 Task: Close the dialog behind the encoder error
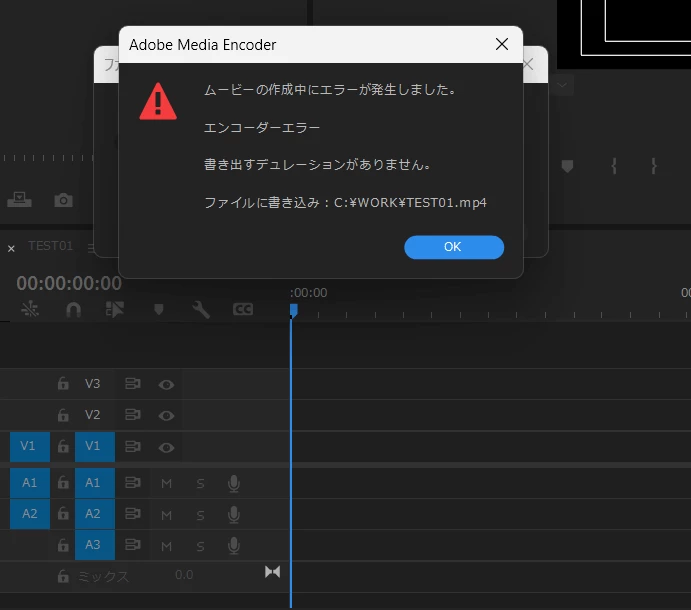coord(528,64)
